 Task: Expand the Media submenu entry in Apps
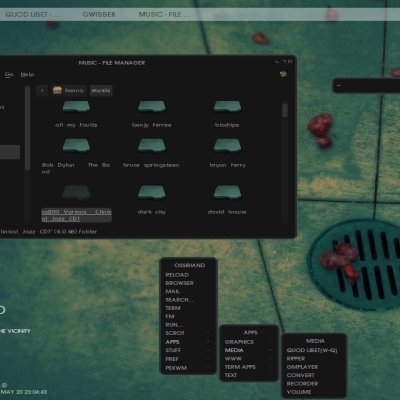(x=249, y=350)
